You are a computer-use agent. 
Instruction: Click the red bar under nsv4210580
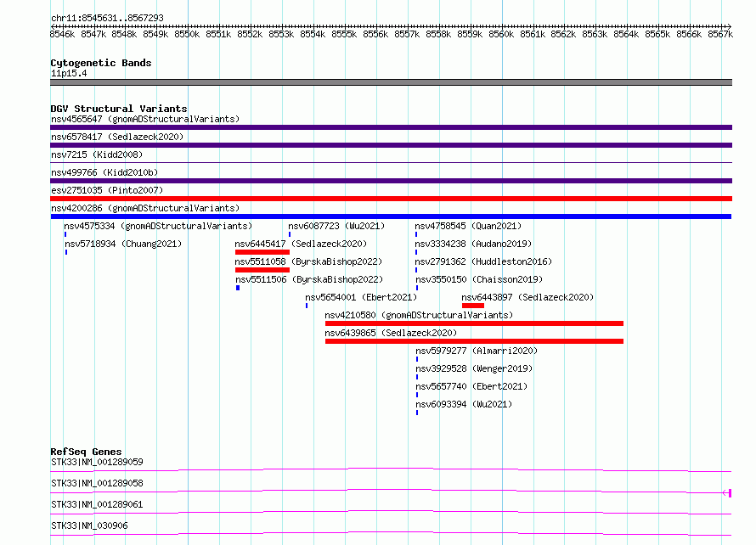tap(475, 323)
